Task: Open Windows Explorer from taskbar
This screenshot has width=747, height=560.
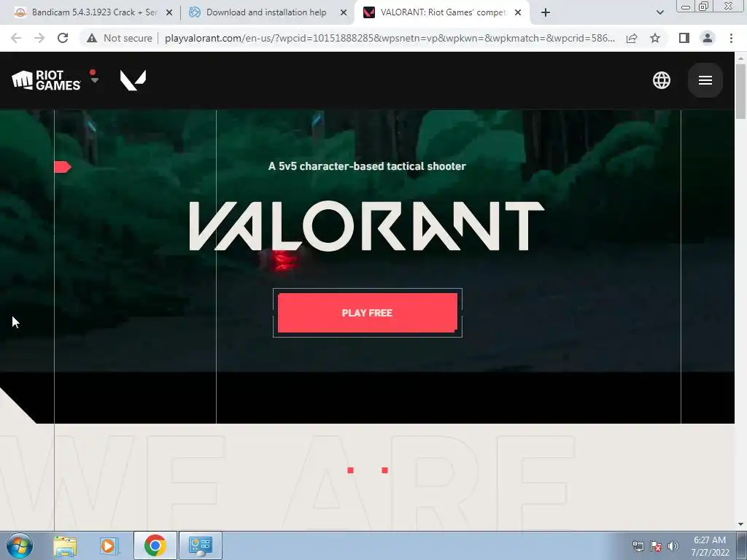Action: point(64,545)
